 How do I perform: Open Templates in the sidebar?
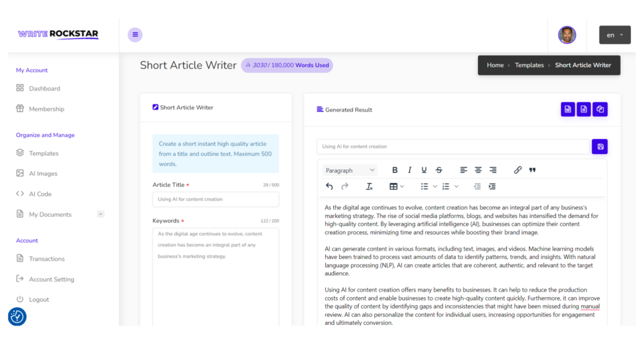pyautogui.click(x=43, y=153)
